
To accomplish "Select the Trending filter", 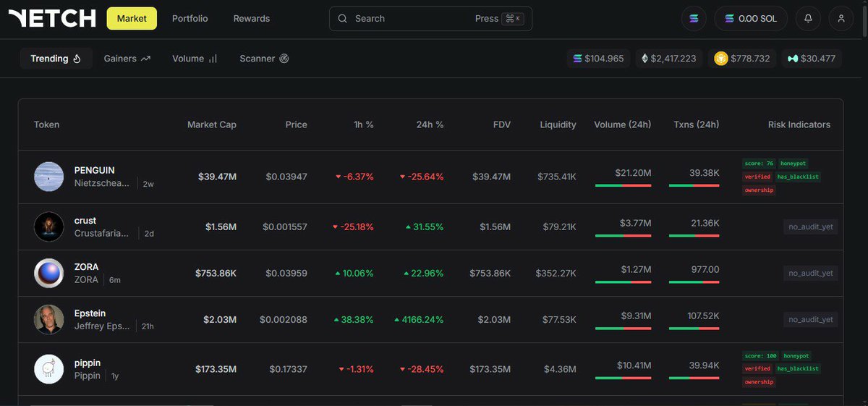I will coord(56,59).
